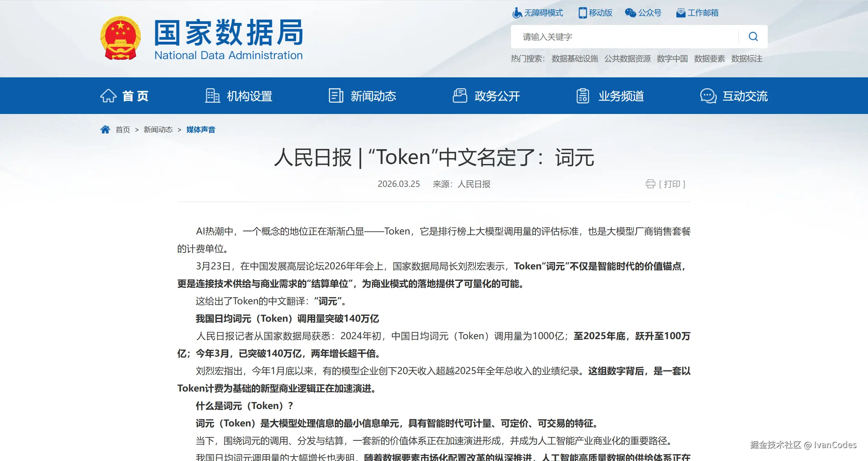Click the 新闻动态 breadcrumb entry
Screen dimensions: 868x461
(158, 129)
